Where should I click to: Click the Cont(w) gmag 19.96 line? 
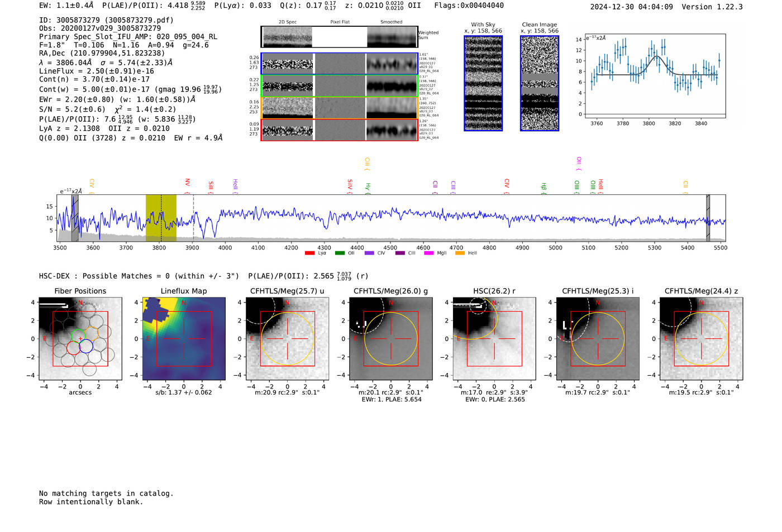(130, 89)
